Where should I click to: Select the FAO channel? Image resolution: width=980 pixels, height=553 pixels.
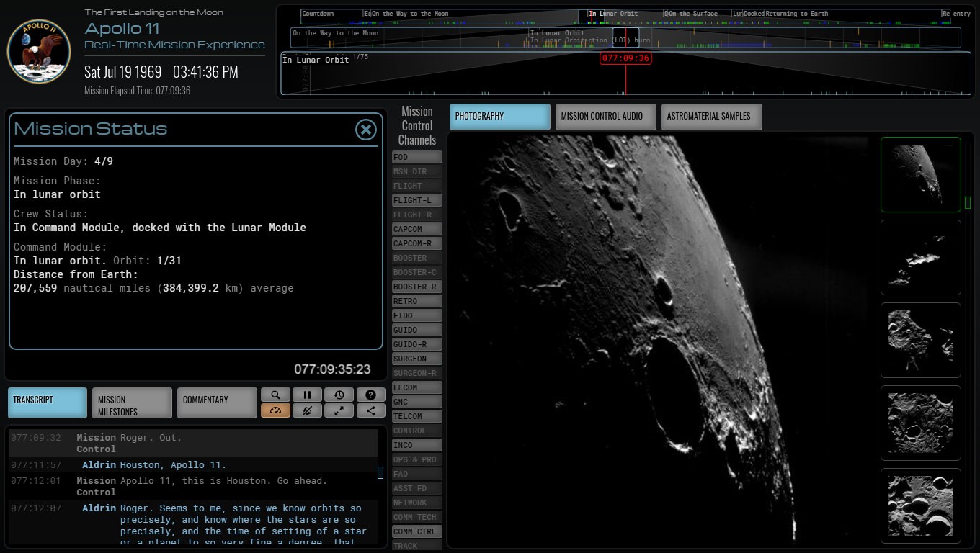pos(417,474)
